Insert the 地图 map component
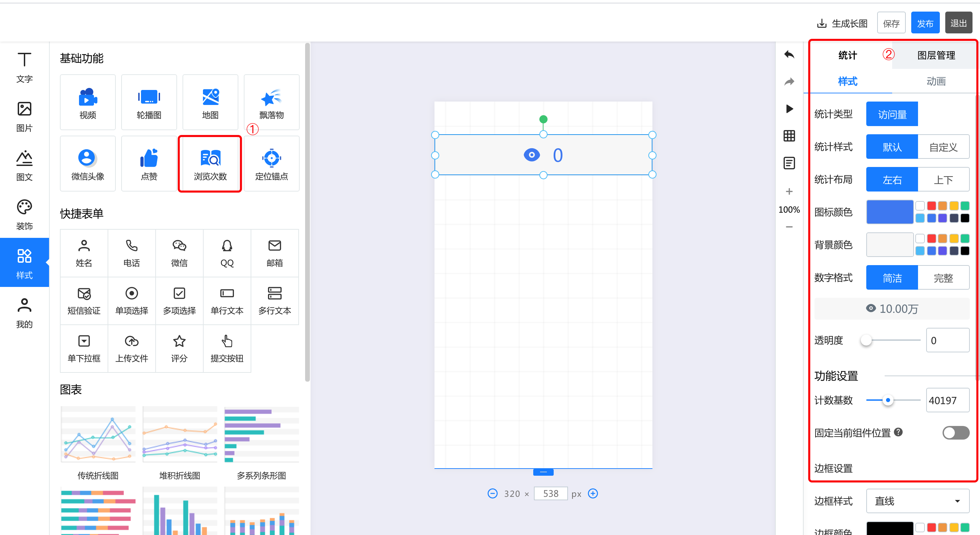Screen dimensions: 980x535 click(x=210, y=102)
